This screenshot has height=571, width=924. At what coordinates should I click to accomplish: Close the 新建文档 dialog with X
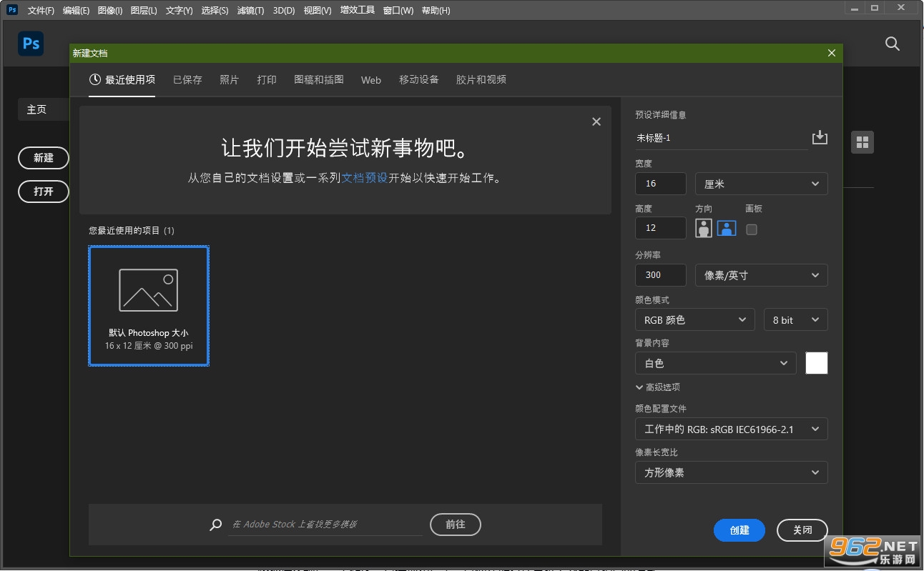click(x=831, y=53)
